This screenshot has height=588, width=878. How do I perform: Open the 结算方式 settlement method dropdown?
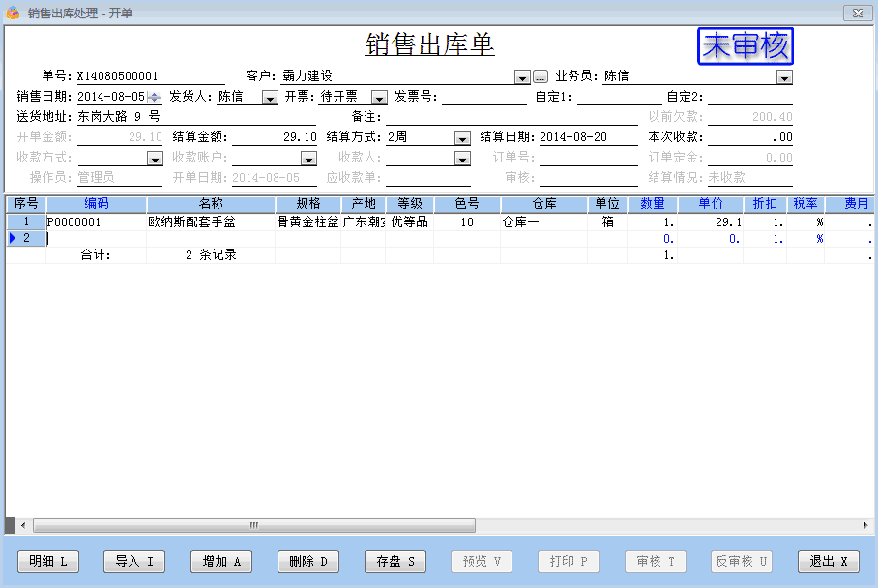tap(462, 137)
